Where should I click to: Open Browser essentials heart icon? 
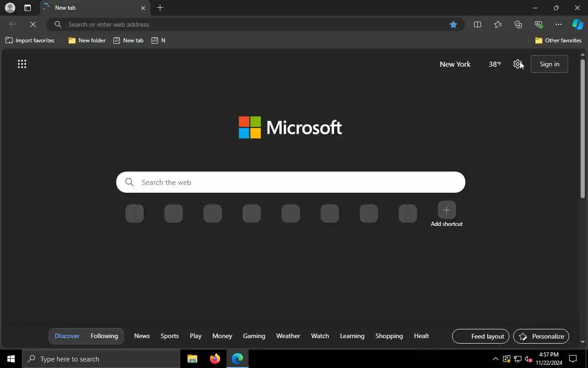point(538,24)
